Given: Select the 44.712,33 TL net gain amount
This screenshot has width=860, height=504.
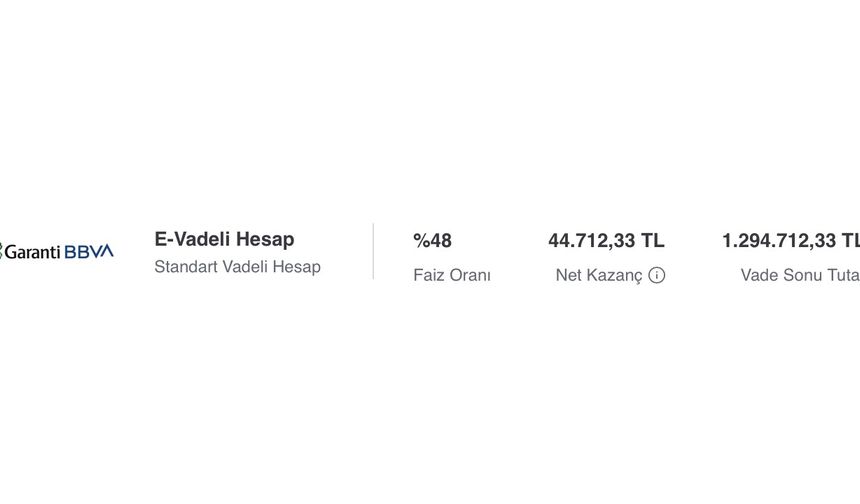Looking at the screenshot, I should pyautogui.click(x=606, y=241).
